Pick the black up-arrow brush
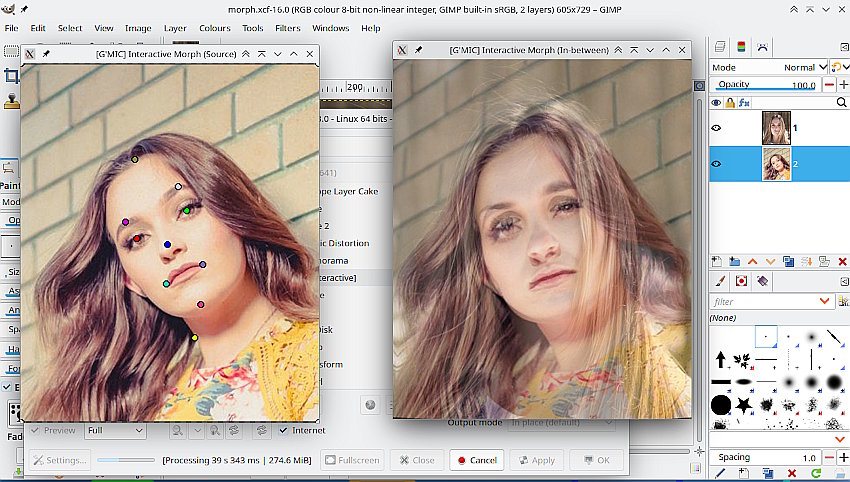 tap(720, 358)
